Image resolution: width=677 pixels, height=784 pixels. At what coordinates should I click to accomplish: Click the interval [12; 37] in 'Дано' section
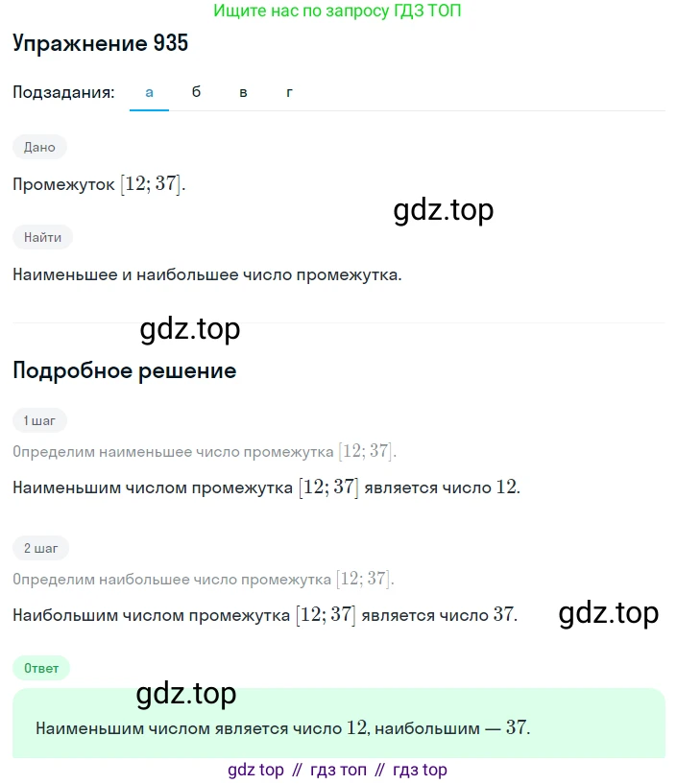coord(151,184)
